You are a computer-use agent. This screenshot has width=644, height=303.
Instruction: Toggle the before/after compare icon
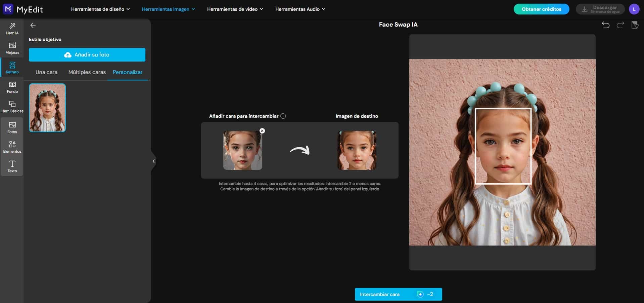click(x=635, y=25)
